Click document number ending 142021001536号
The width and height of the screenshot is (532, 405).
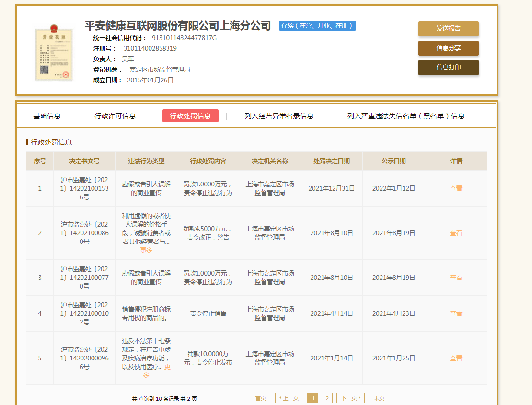coord(84,188)
